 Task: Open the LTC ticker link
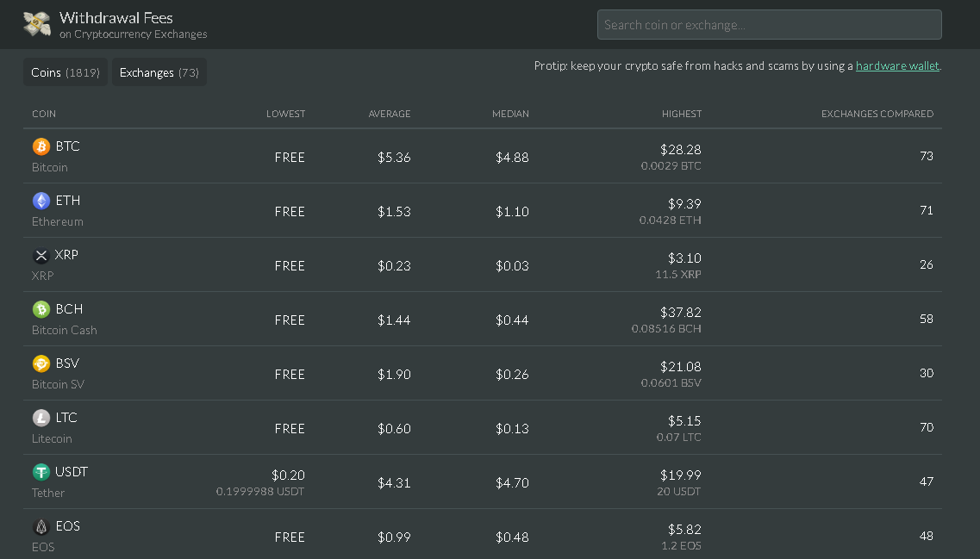click(x=66, y=418)
